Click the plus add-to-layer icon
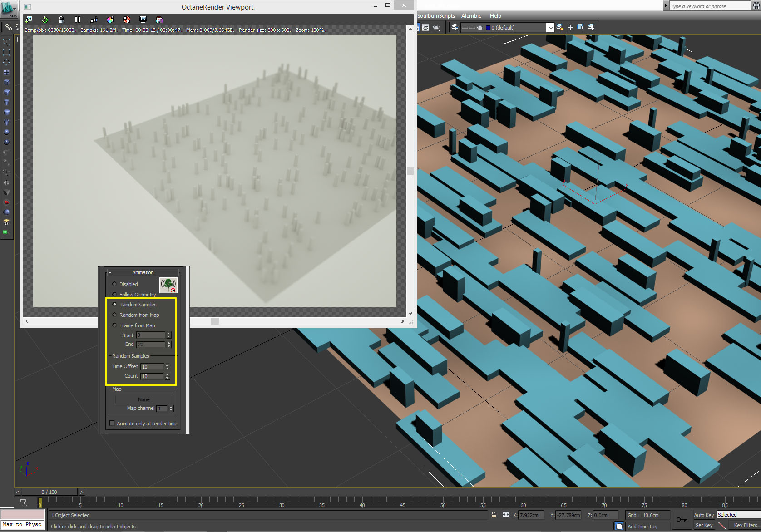Image resolution: width=761 pixels, height=532 pixels. [570, 28]
